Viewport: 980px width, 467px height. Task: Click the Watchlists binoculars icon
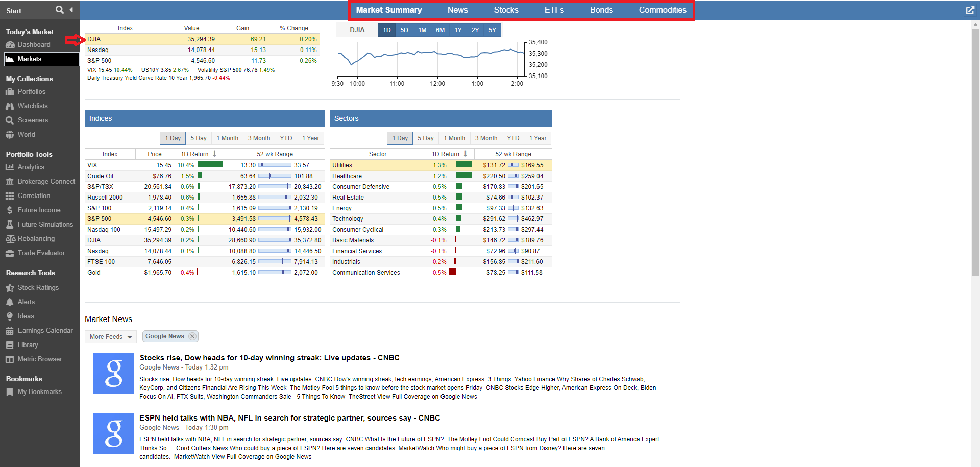click(10, 106)
